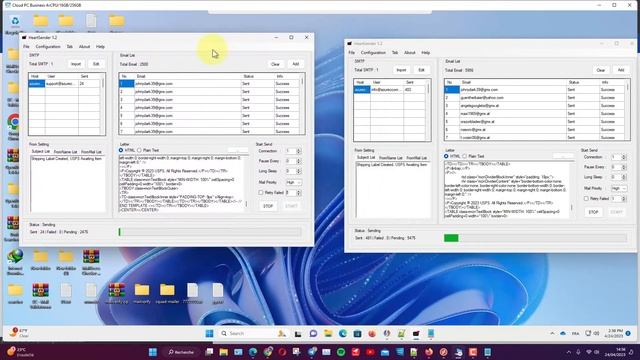Click email list scrollbar in right HeartSender window

[x=628, y=110]
